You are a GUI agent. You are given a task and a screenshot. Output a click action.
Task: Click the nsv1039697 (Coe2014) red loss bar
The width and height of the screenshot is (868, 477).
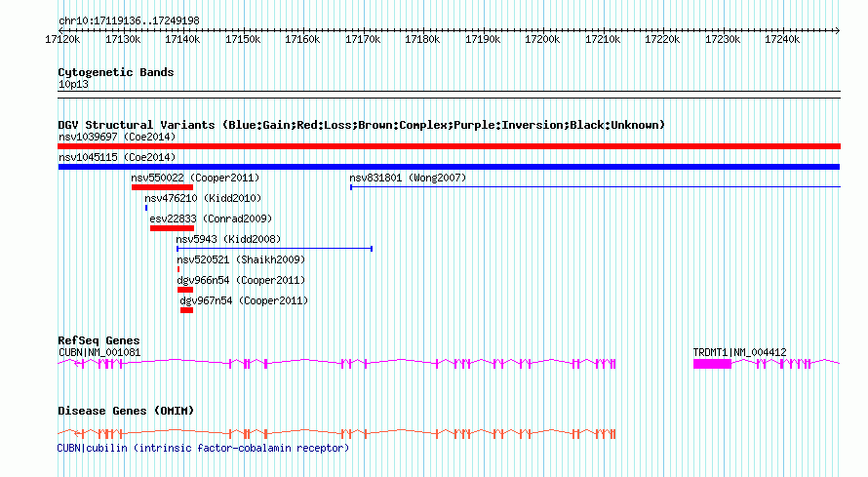click(x=449, y=146)
